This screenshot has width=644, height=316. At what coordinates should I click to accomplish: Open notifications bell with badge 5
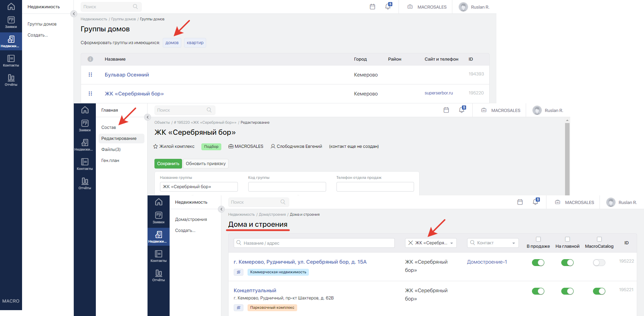388,6
